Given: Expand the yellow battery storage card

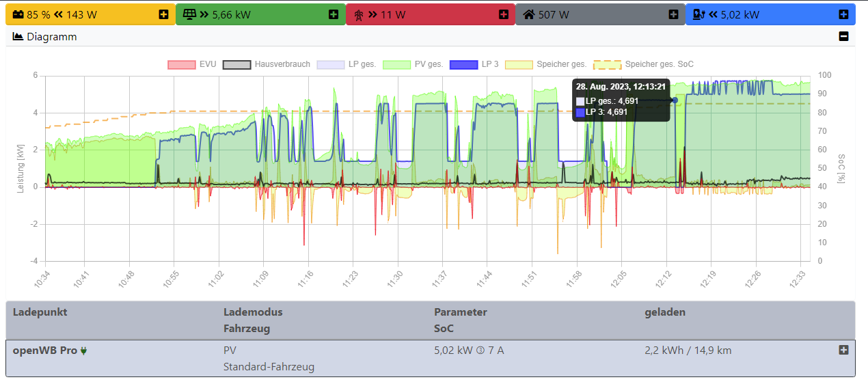Looking at the screenshot, I should tap(163, 14).
